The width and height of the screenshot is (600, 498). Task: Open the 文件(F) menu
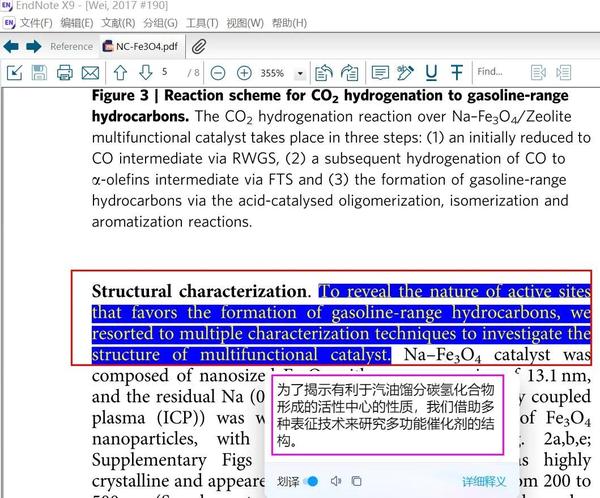click(36, 23)
